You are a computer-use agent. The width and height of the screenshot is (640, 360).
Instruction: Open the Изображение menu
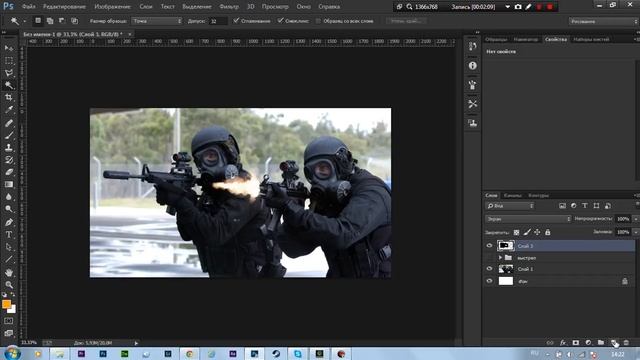pos(112,7)
